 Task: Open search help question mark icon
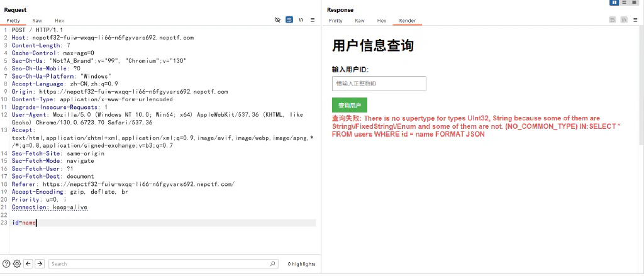tap(6, 263)
